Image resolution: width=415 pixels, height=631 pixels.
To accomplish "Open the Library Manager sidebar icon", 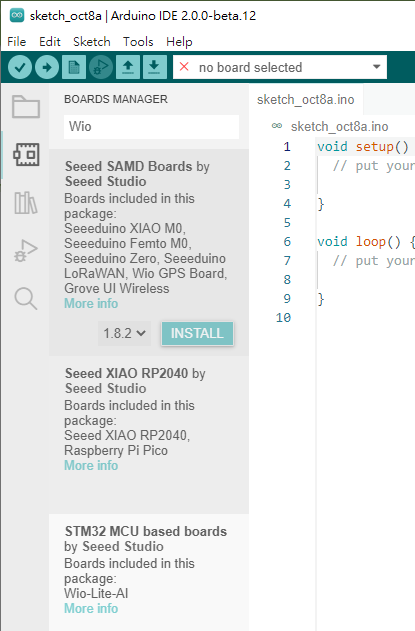I will click(26, 202).
